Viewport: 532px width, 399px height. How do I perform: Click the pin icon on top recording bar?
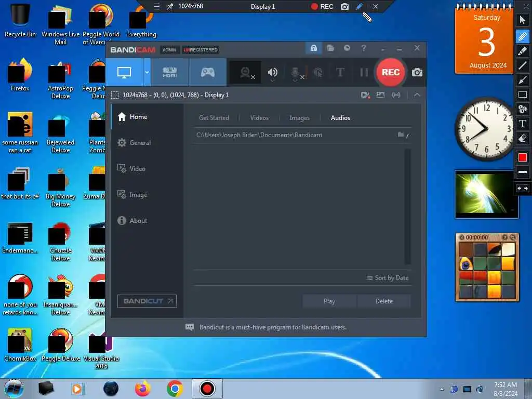pyautogui.click(x=170, y=6)
